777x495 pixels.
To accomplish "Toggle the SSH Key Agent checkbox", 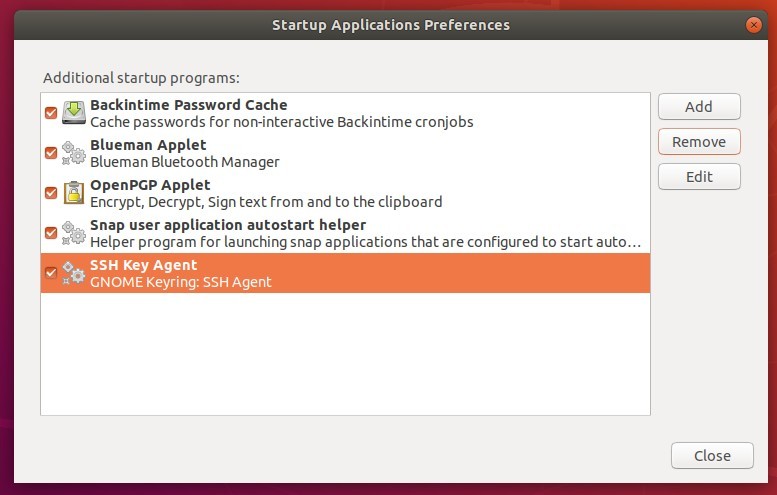I will click(51, 273).
